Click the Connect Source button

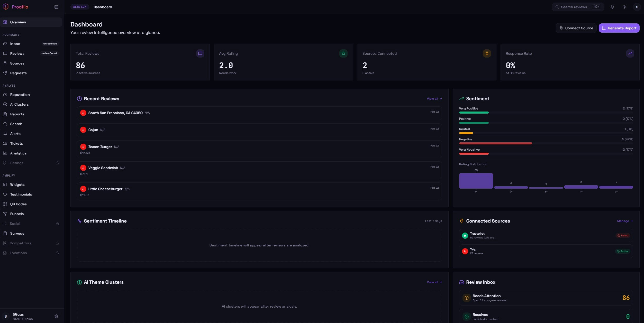point(576,28)
